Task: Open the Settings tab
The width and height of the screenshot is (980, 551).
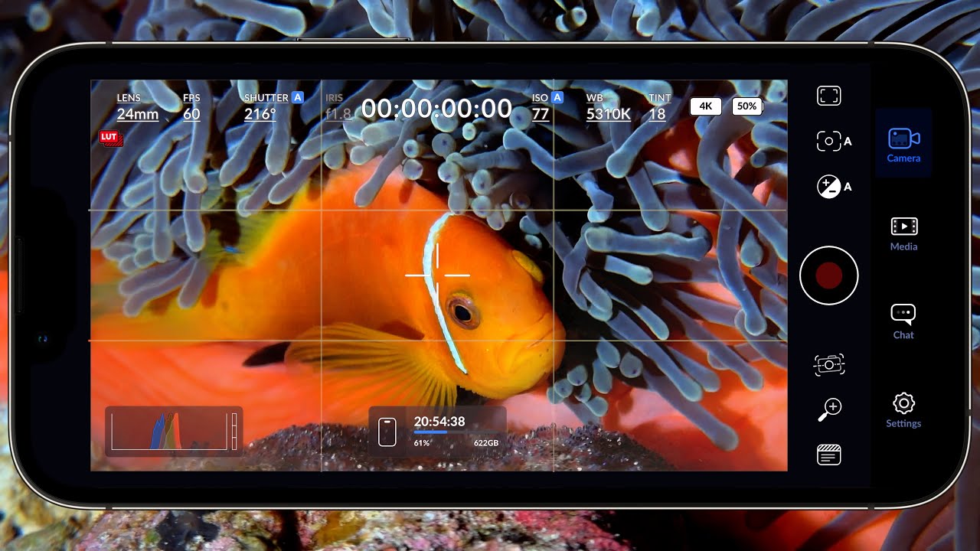Action: [903, 410]
